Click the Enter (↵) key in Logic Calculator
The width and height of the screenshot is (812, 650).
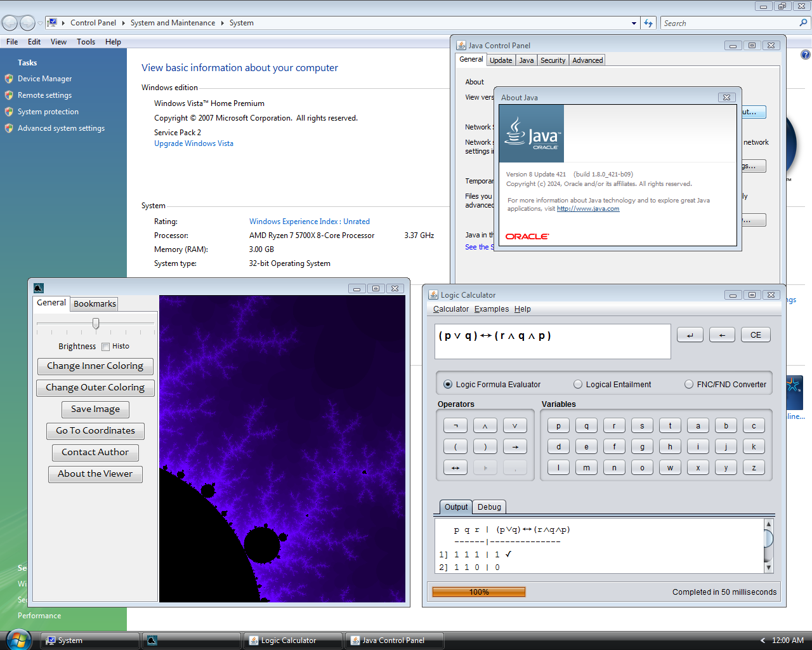(690, 335)
